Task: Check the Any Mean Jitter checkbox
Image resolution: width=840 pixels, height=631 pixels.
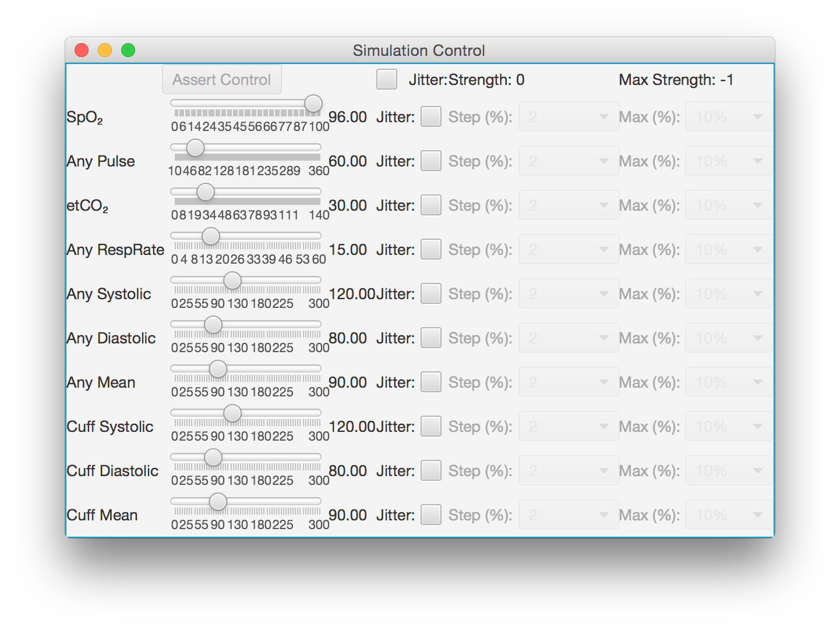Action: coord(431,382)
